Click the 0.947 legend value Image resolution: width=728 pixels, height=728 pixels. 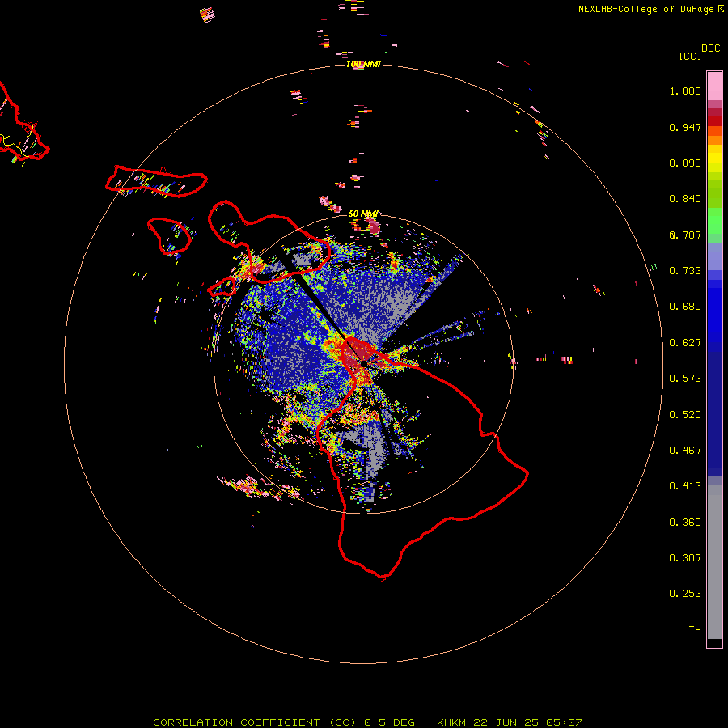(685, 127)
